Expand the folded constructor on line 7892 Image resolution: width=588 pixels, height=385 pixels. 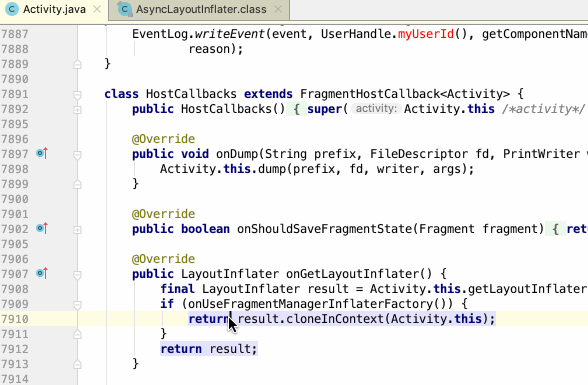pos(77,110)
